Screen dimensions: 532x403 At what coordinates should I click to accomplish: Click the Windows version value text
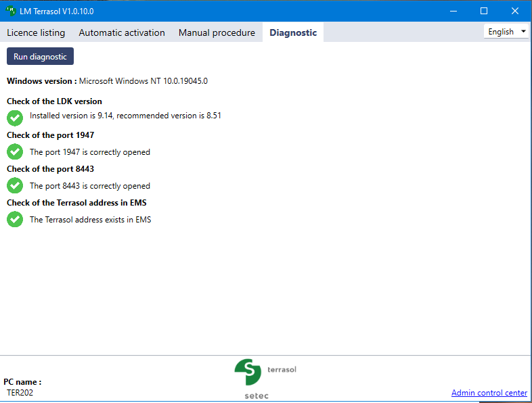143,81
